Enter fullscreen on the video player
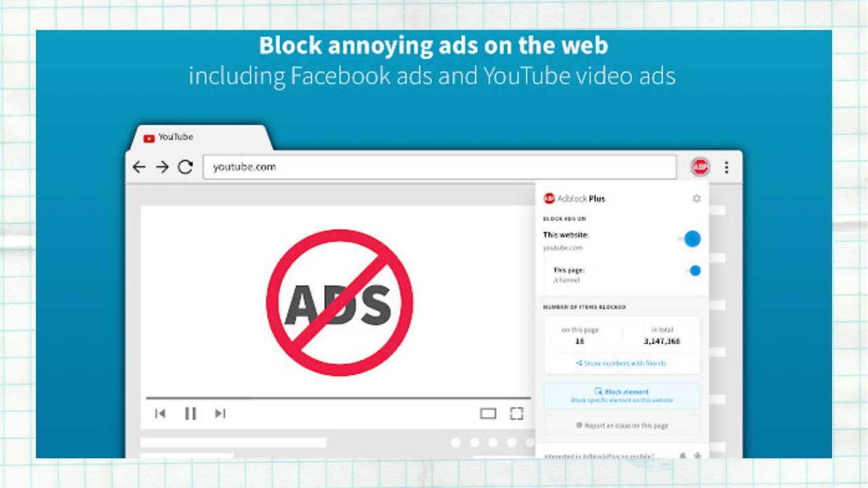The height and width of the screenshot is (488, 868). 517,413
